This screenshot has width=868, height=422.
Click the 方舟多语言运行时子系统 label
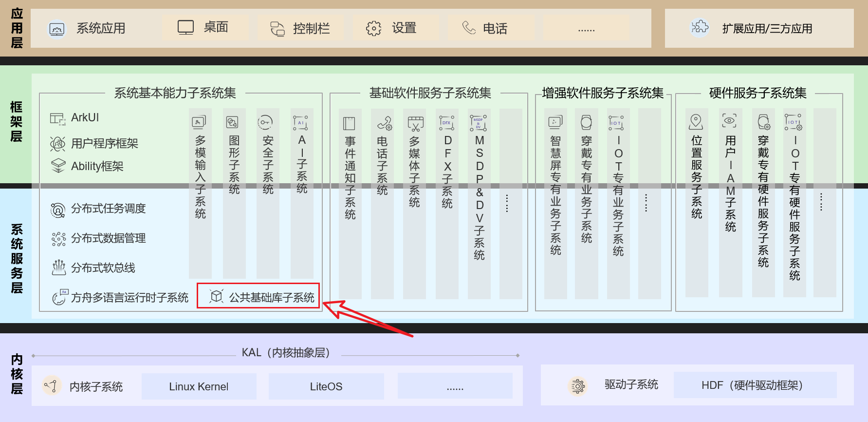pos(129,297)
